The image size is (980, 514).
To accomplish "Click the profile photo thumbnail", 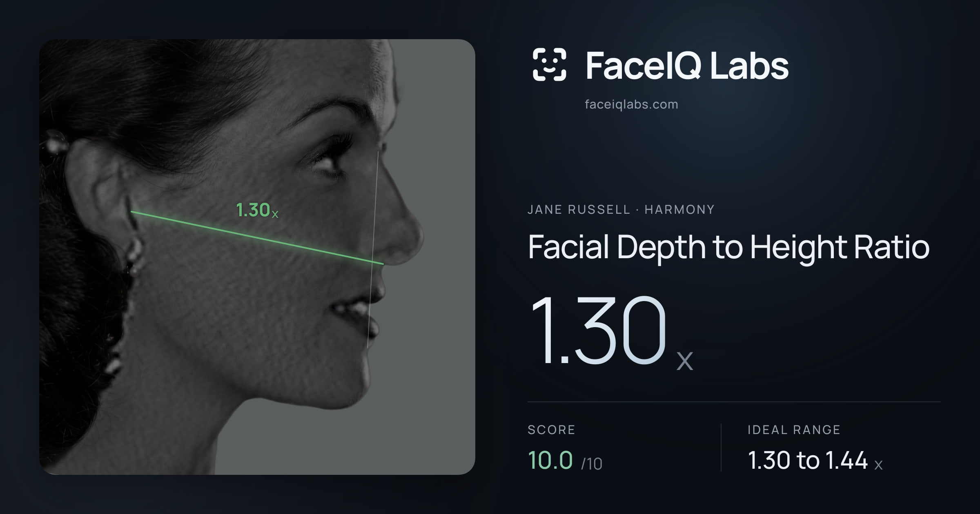I will pos(257,257).
